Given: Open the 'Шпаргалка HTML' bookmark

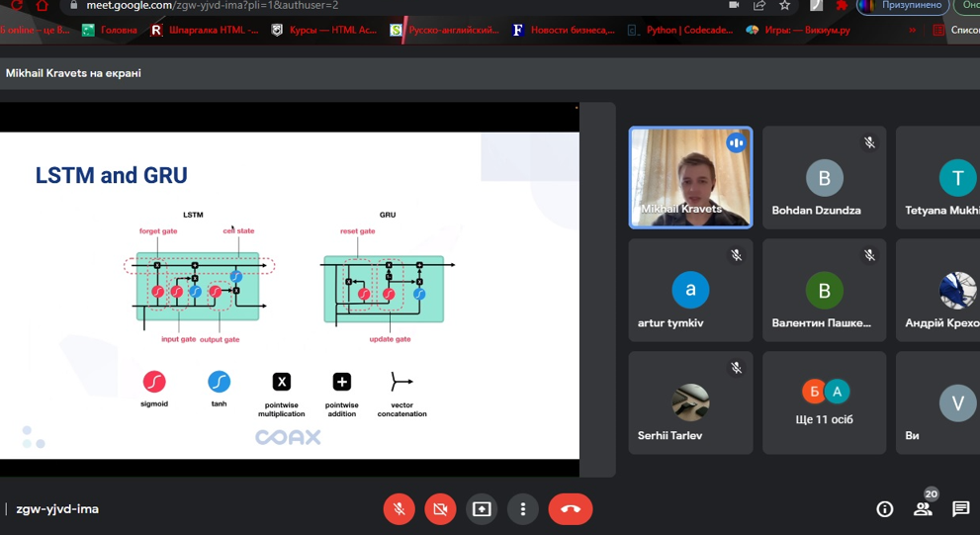Looking at the screenshot, I should pyautogui.click(x=205, y=31).
